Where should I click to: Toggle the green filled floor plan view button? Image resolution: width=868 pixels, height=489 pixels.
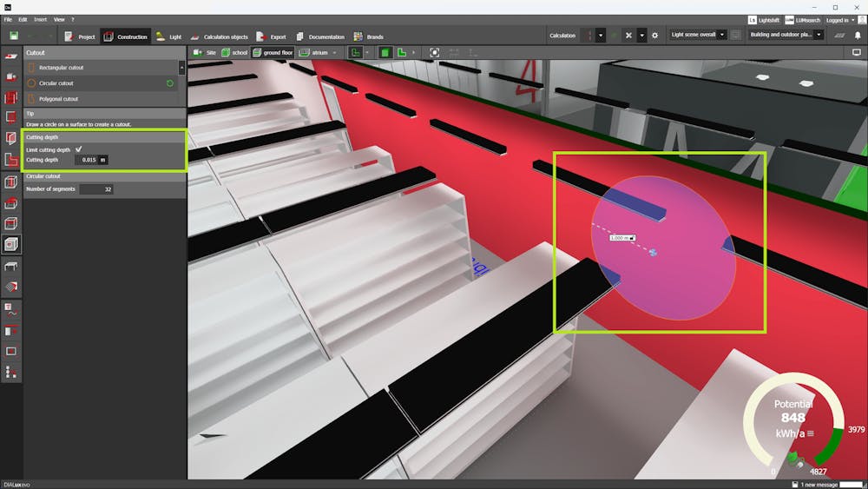click(x=403, y=53)
